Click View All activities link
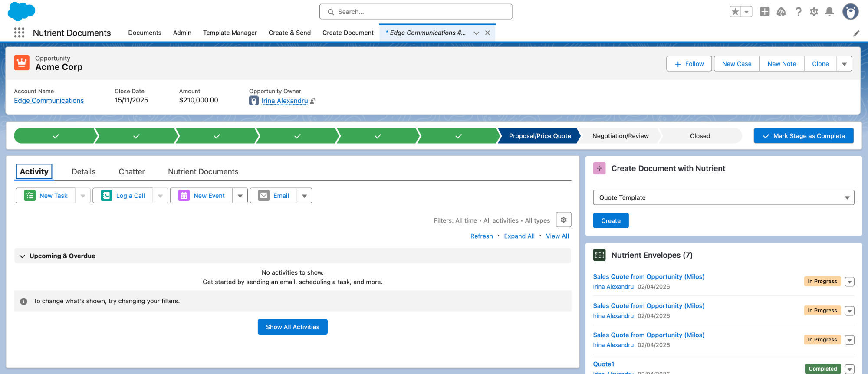 557,236
